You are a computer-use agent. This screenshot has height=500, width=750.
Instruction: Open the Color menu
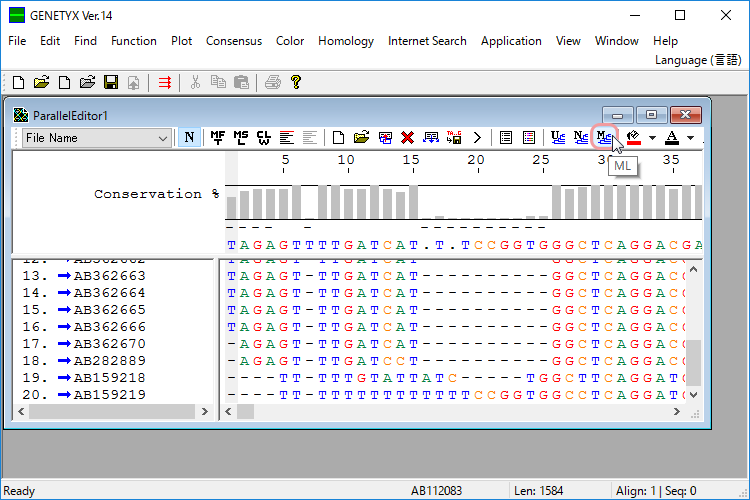[290, 41]
